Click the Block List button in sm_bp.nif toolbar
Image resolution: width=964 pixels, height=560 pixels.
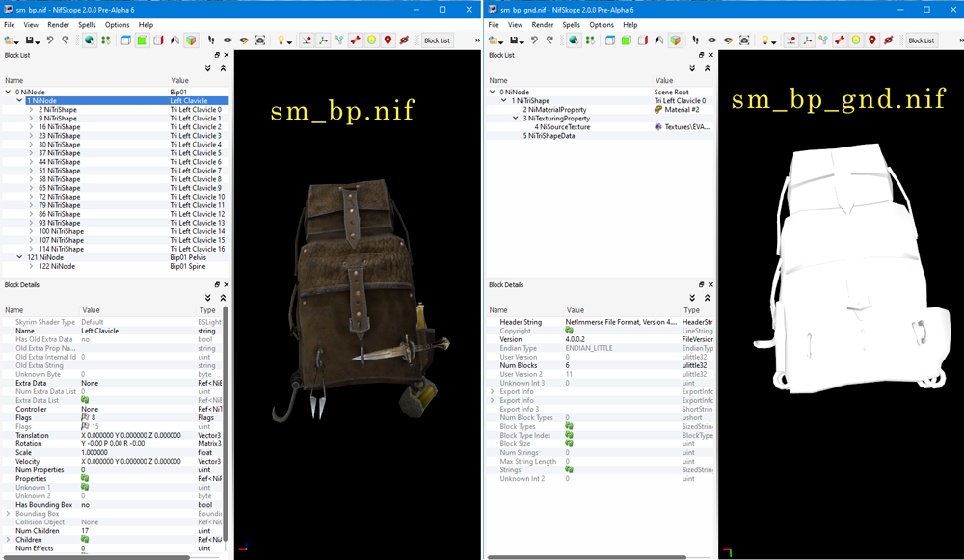pyautogui.click(x=437, y=40)
